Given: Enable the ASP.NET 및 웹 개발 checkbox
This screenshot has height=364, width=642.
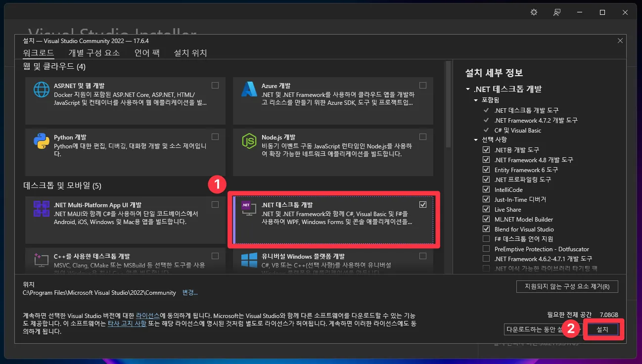Looking at the screenshot, I should (215, 85).
